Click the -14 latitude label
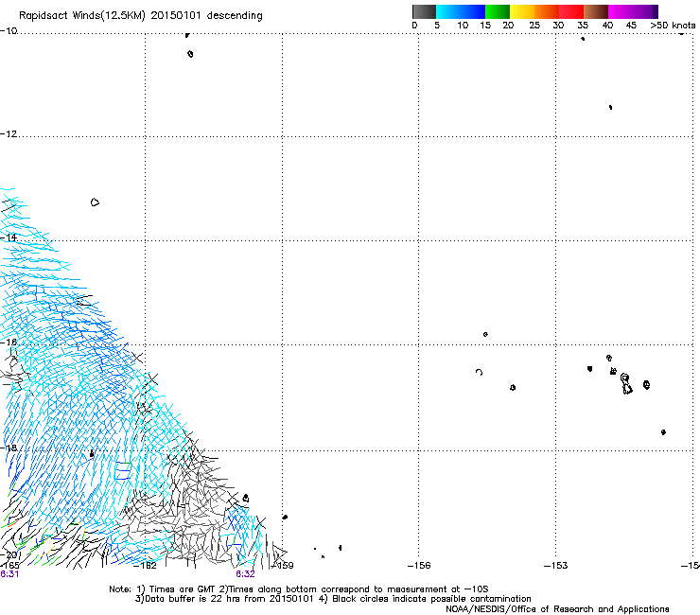This screenshot has height=615, width=700. [9, 237]
